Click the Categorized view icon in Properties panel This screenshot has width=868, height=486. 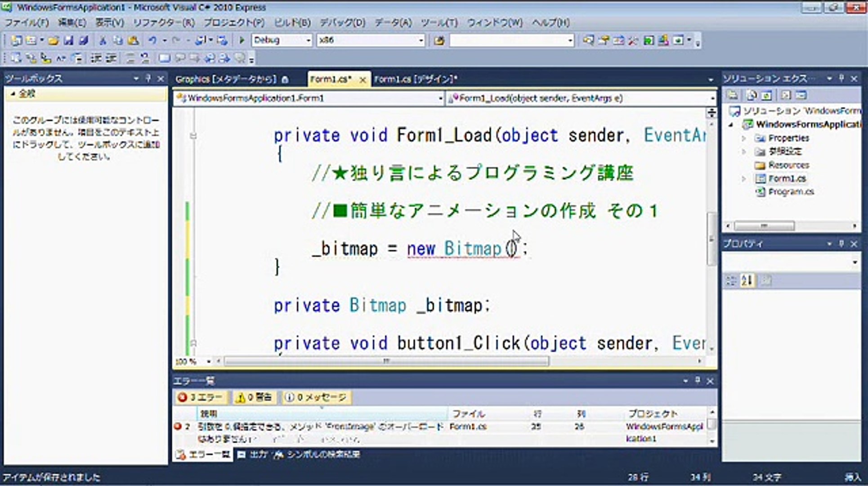point(731,281)
